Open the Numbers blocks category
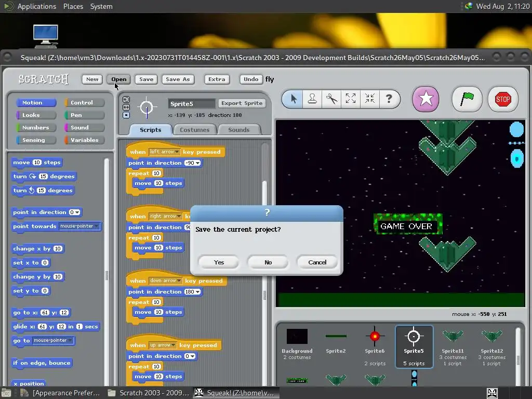Image resolution: width=532 pixels, height=399 pixels. click(x=36, y=128)
